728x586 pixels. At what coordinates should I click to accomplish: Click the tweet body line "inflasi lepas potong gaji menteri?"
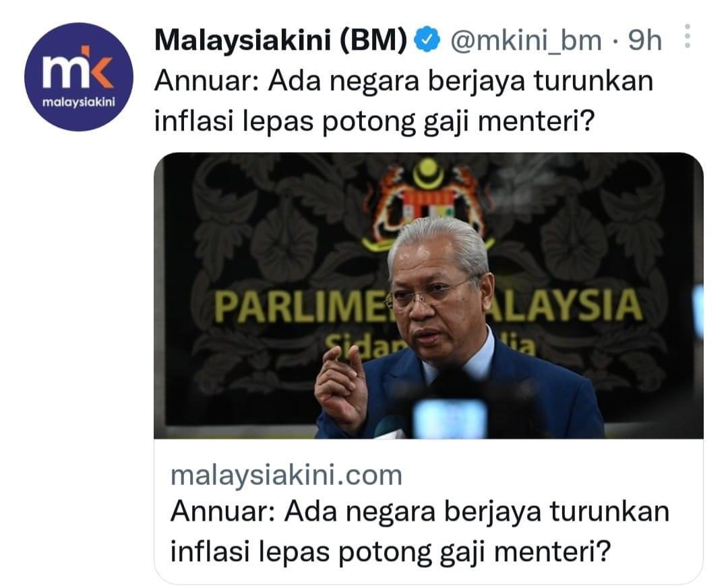(x=373, y=121)
